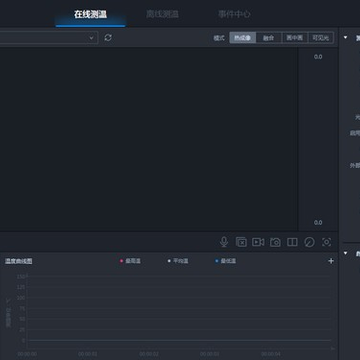Click the 模式 label
Image resolution: width=360 pixels, height=360 pixels.
[x=219, y=38]
